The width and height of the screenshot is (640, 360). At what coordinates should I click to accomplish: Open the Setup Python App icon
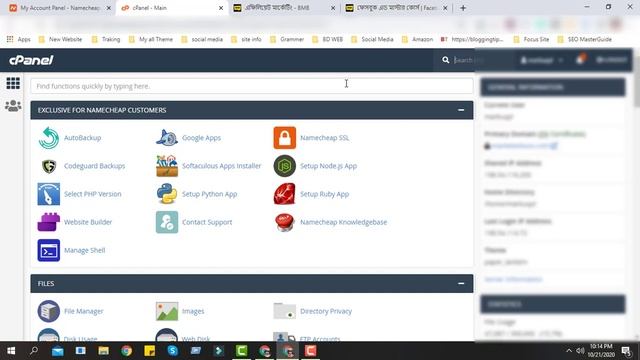click(x=167, y=194)
